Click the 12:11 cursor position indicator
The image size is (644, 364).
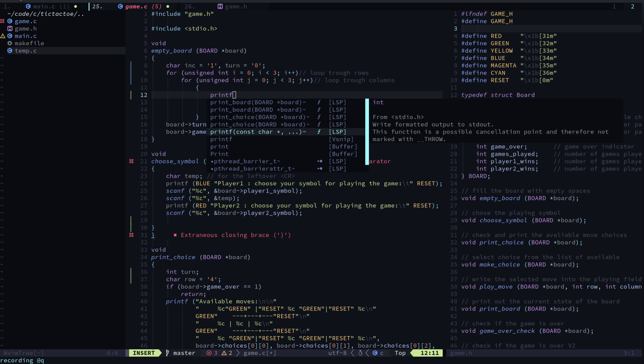coord(429,353)
